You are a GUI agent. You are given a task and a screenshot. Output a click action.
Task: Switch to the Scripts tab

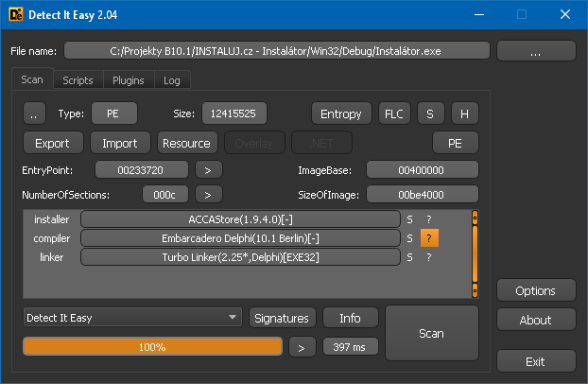78,80
